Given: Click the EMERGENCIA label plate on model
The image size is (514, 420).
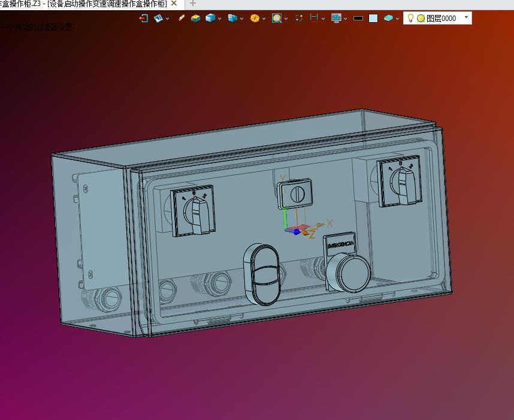Looking at the screenshot, I should (340, 244).
